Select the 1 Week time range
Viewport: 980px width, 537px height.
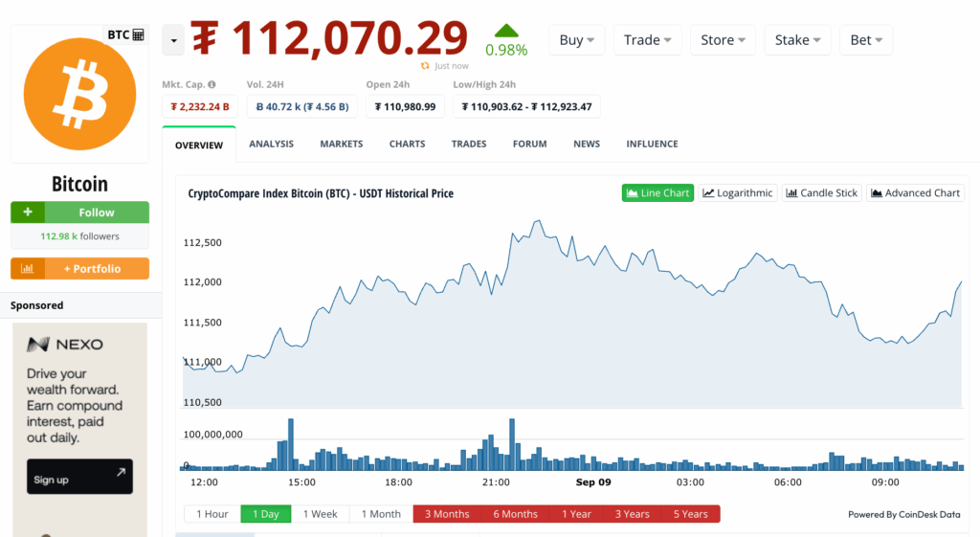(320, 514)
